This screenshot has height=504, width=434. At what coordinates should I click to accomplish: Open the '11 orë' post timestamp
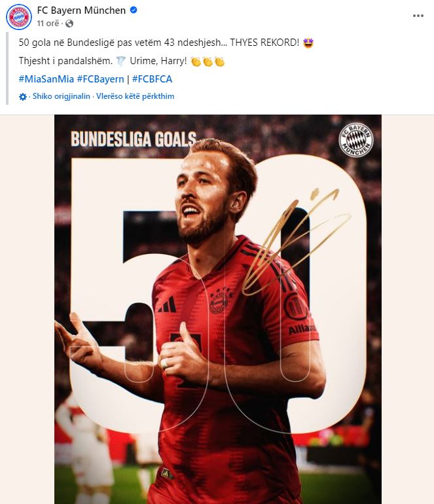coord(48,24)
